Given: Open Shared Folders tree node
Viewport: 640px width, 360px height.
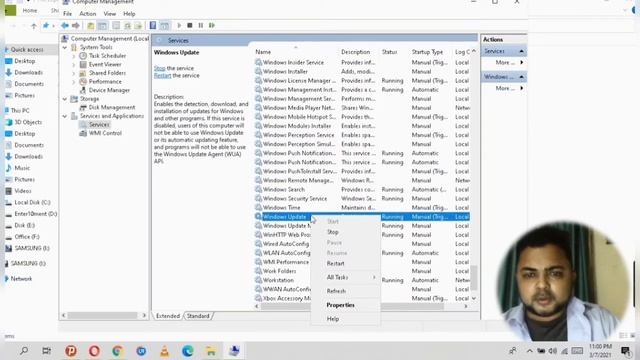Looking at the screenshot, I should point(107,73).
